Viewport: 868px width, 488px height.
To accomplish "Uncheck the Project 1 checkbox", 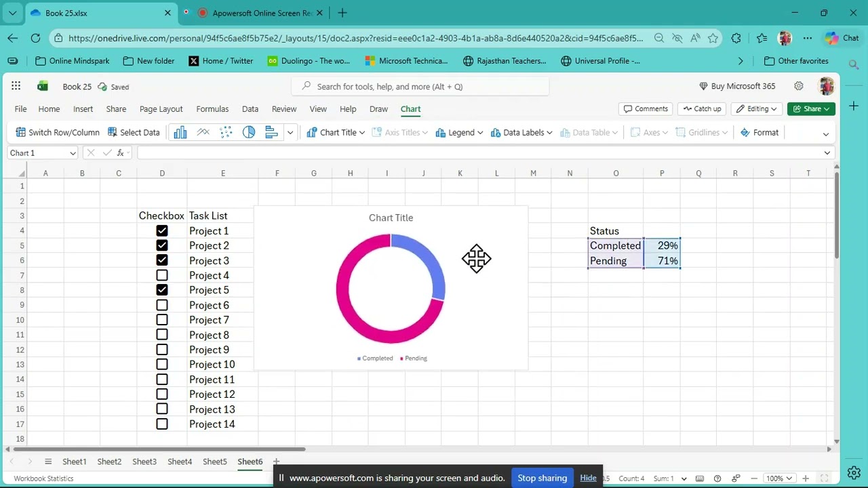I will click(162, 231).
